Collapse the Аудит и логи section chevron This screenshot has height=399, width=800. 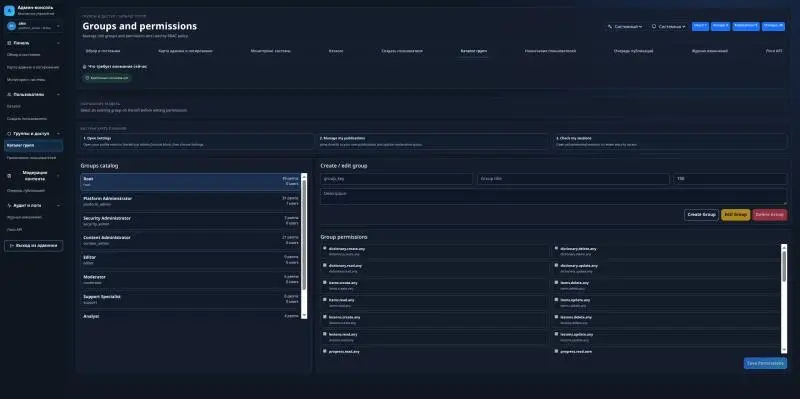(x=58, y=206)
